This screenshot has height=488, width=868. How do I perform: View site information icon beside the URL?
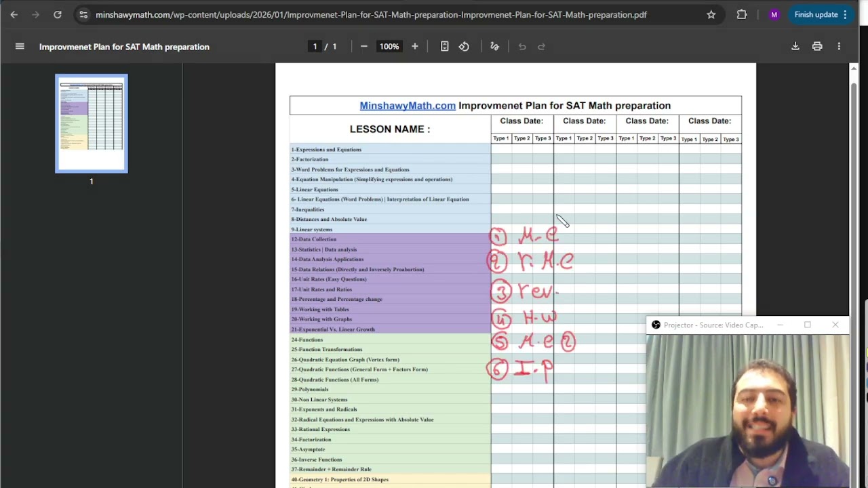(83, 14)
